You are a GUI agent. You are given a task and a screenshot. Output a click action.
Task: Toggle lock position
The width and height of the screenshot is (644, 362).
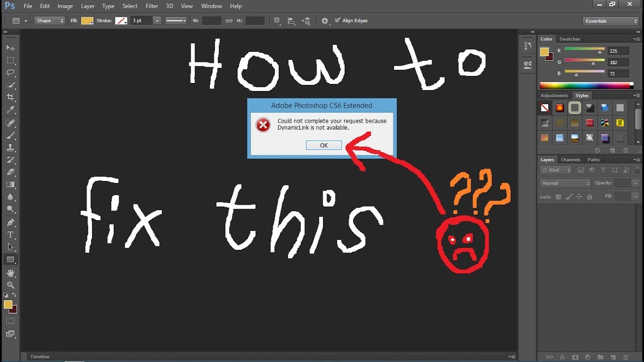579,197
